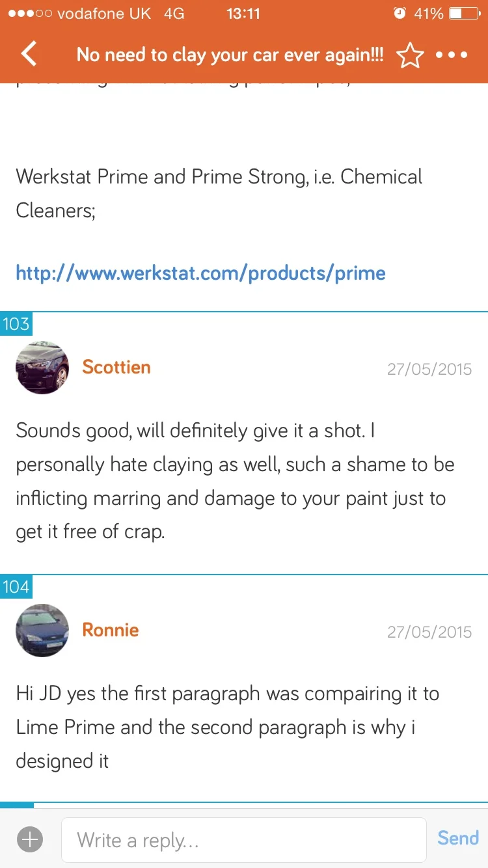This screenshot has width=488, height=868.
Task: Tap the back arrow in header
Action: coord(29,54)
